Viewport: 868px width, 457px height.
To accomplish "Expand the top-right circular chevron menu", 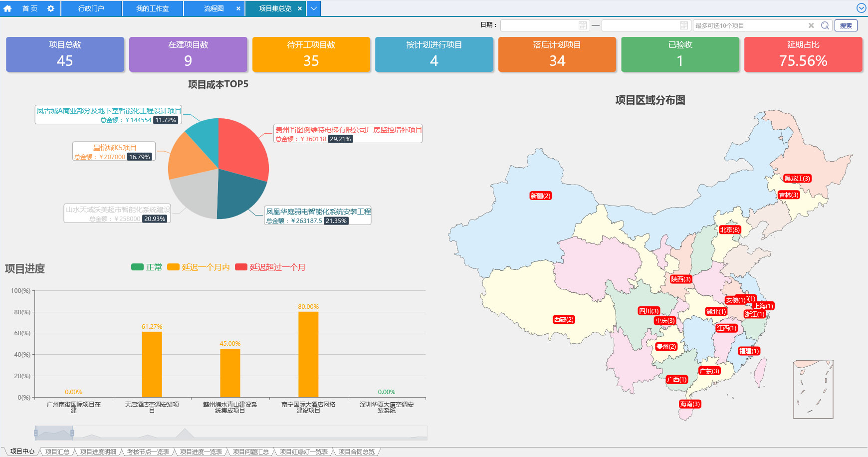I will [x=861, y=8].
